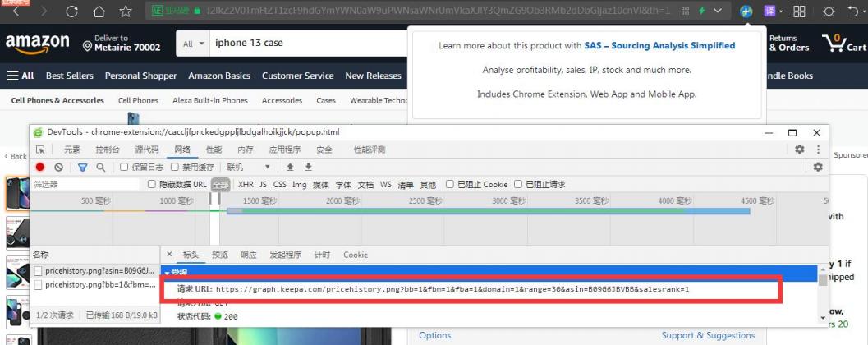Switch to the 控制台 (Console) tab
Image resolution: width=868 pixels, height=345 pixels.
coord(108,149)
